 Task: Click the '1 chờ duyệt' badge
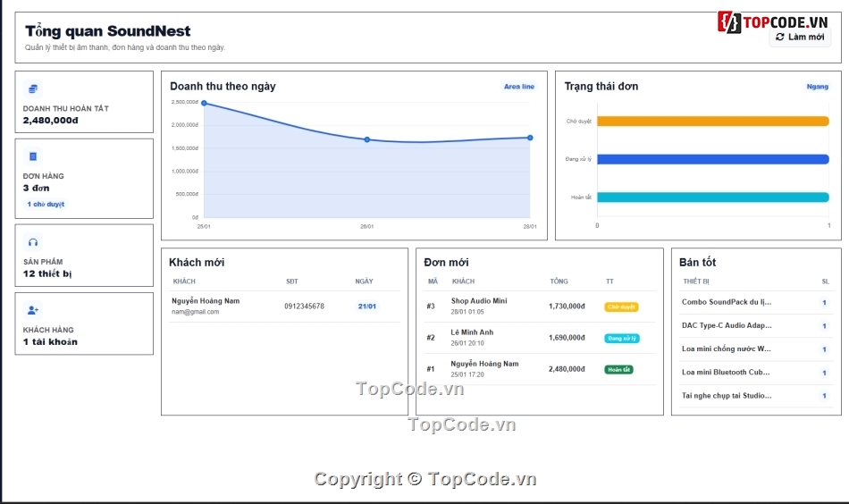(46, 204)
